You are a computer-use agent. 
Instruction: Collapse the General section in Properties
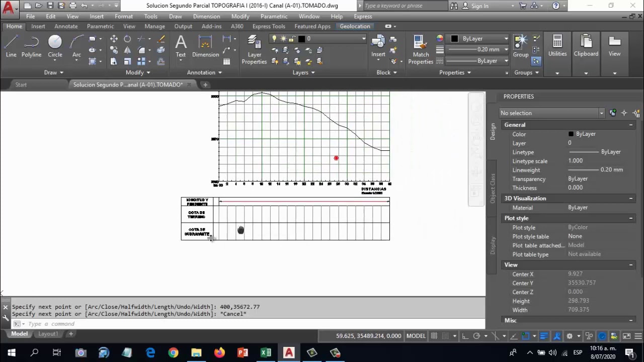631,125
